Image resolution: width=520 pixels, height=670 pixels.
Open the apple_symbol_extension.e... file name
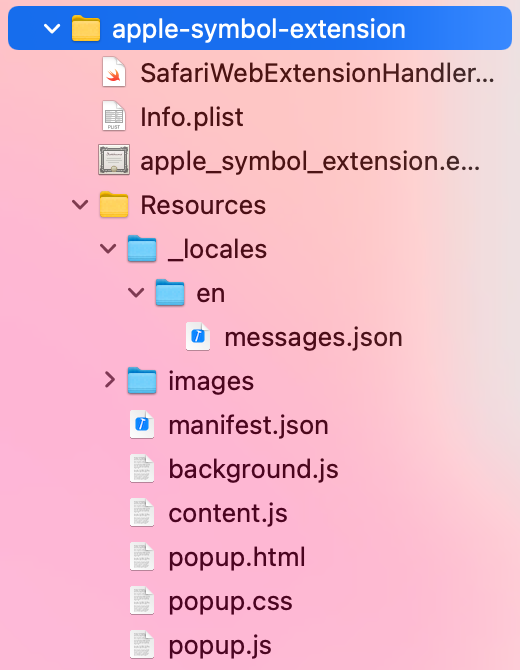pos(310,162)
